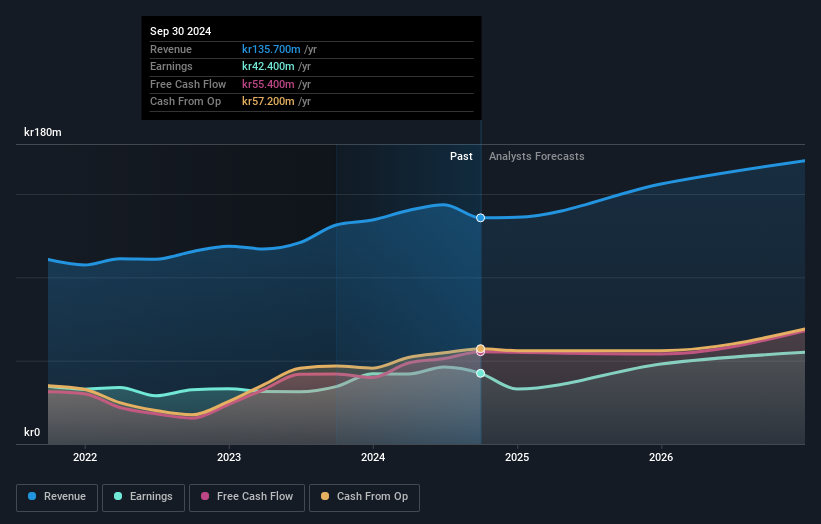Click the Revenue row label in tooltip
The width and height of the screenshot is (821, 524).
(171, 49)
